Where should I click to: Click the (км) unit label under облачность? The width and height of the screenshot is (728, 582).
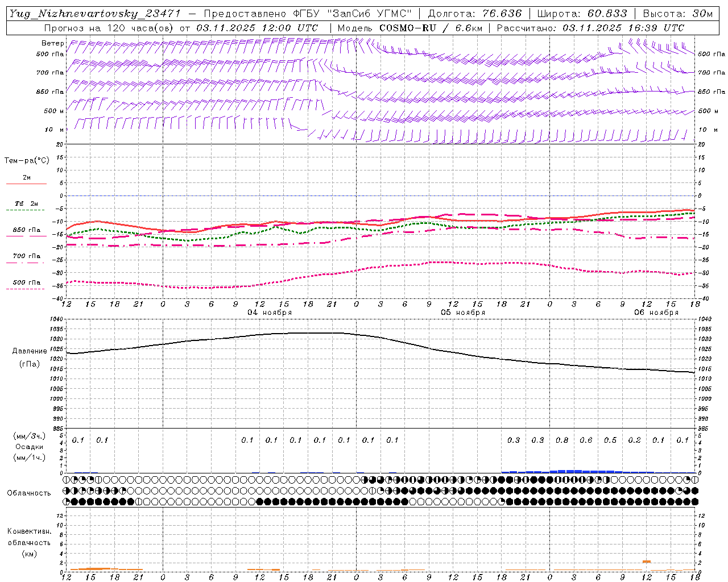point(29,554)
